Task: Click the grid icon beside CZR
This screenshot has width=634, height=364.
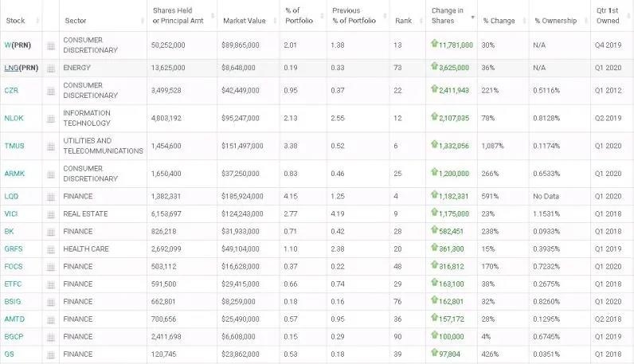Action: point(51,91)
